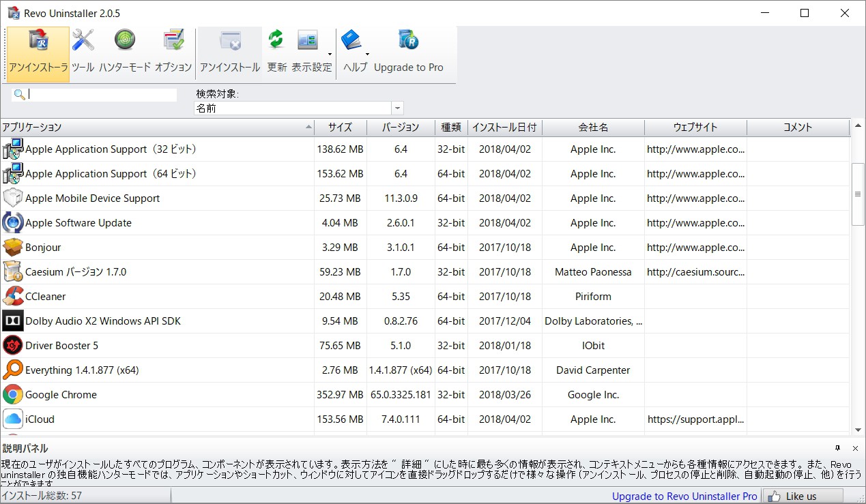Click Google Chrome size 352.97 MB

341,395
